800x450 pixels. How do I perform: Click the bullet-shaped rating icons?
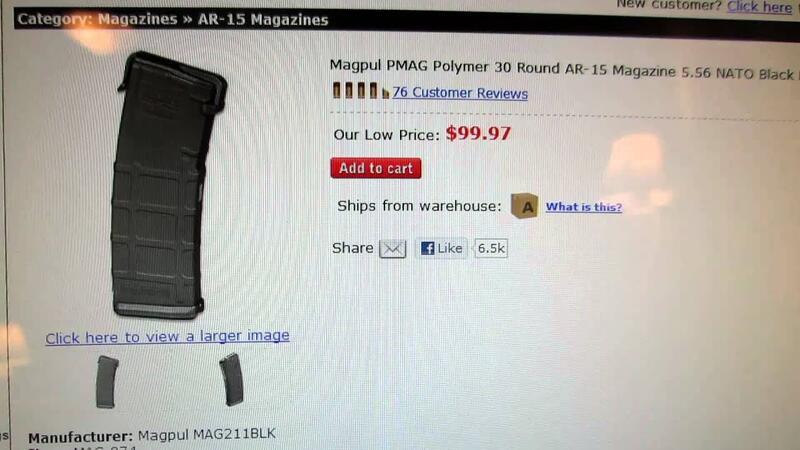tap(360, 91)
